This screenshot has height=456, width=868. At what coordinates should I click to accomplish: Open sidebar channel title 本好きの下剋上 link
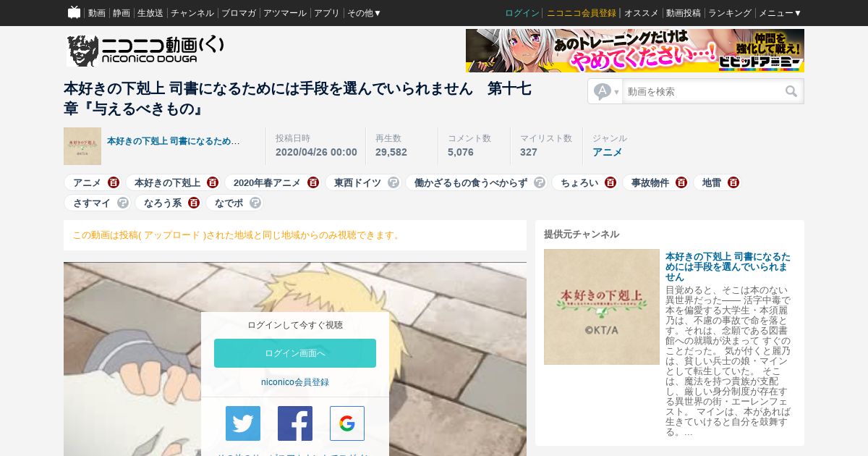(728, 266)
